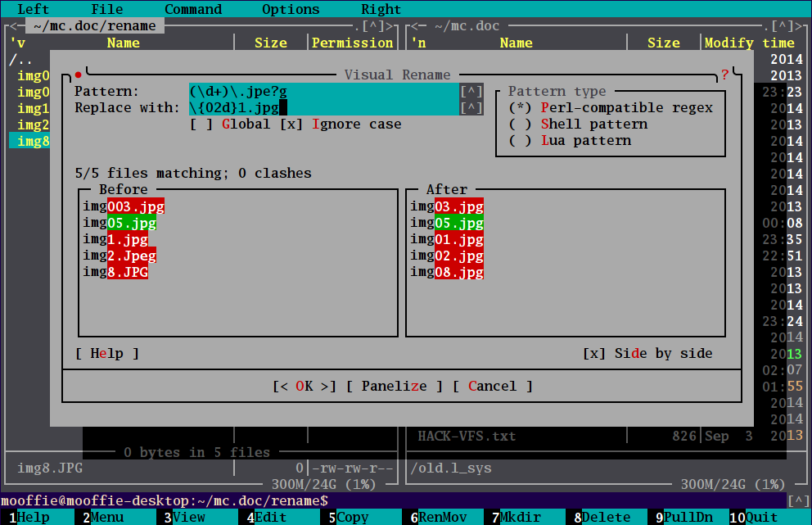The width and height of the screenshot is (812, 525).
Task: Click into the Pattern input field
Action: tap(323, 92)
